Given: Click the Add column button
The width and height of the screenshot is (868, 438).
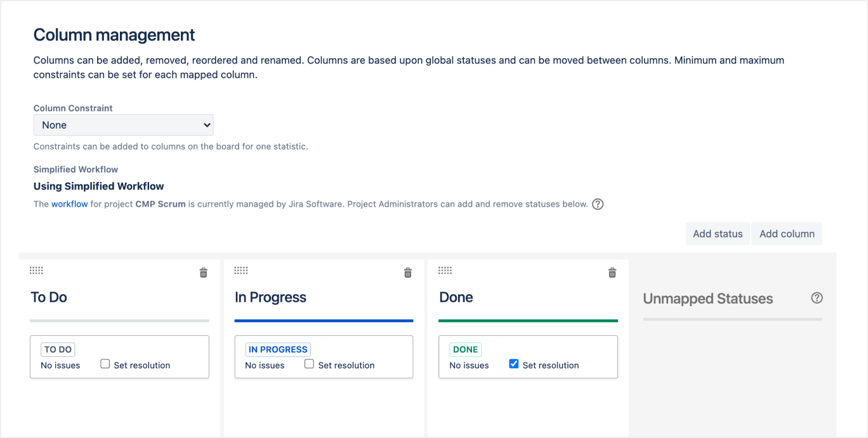Looking at the screenshot, I should click(787, 234).
